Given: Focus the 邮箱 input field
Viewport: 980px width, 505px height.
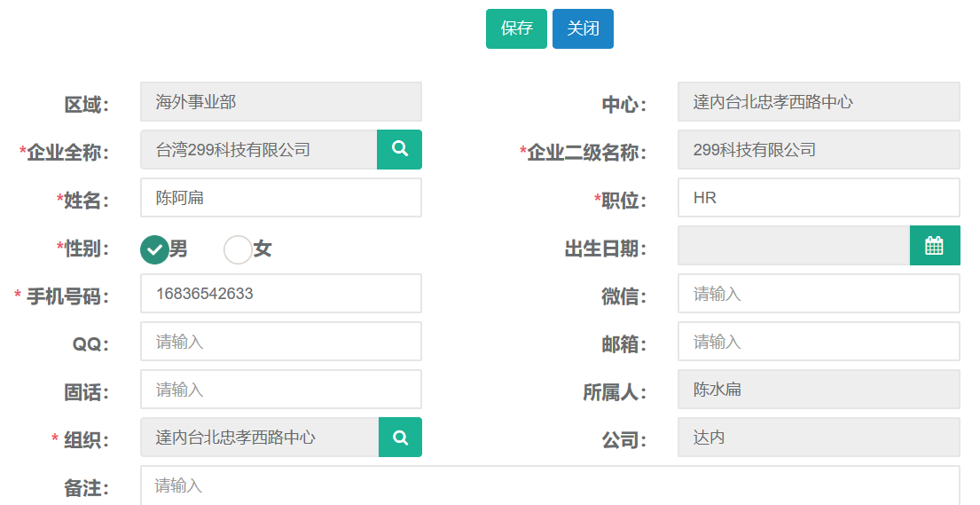Looking at the screenshot, I should click(818, 342).
